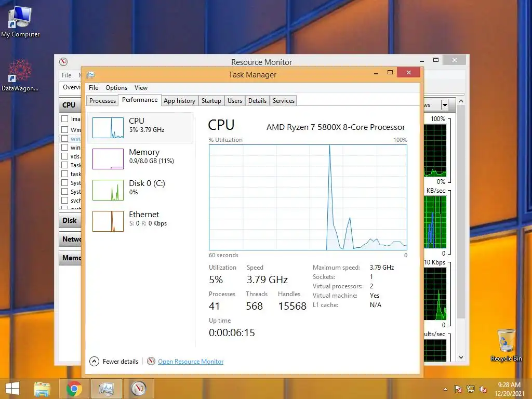
Task: Click the Open Resource Monitor link
Action: coord(191,362)
